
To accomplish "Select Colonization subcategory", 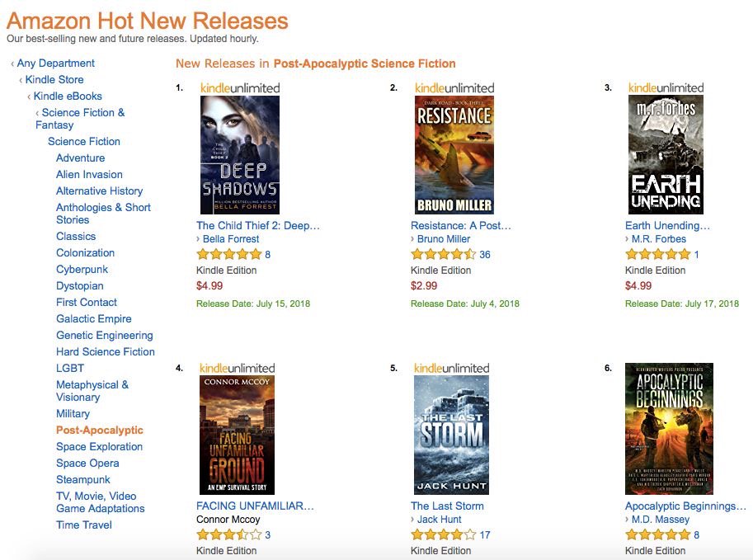I will [x=86, y=252].
